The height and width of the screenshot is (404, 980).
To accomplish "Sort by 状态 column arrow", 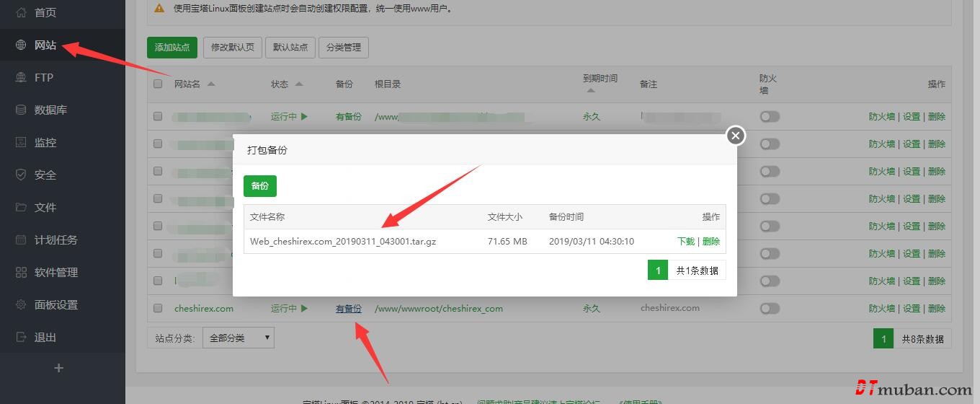I will [x=299, y=84].
